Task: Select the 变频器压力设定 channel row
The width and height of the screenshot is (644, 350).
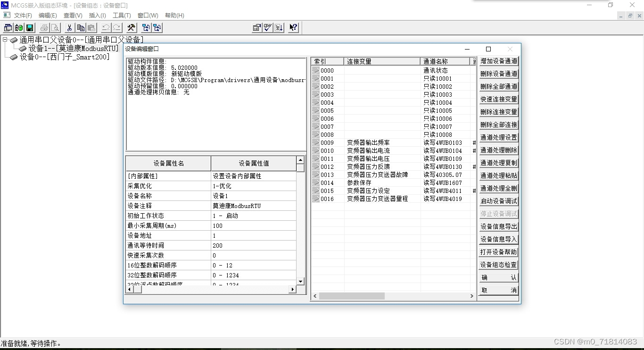Action: [x=394, y=191]
